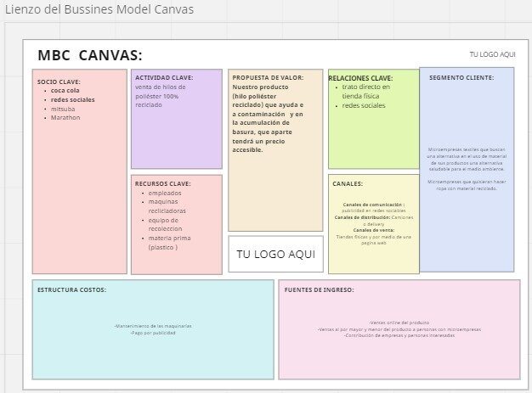The width and height of the screenshot is (532, 393).
Task: Click the 'TU LOGO AQUI' text in the header corner
Action: (x=492, y=54)
